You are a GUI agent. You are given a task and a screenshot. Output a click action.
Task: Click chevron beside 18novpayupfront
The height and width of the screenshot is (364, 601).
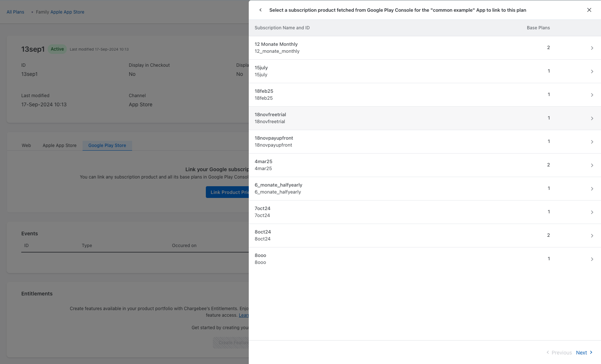coord(592,142)
